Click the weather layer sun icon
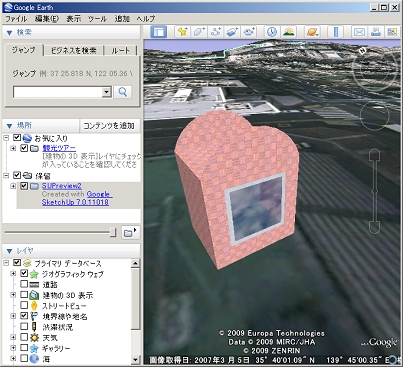Image resolution: width=403 pixels, height=367 pixels. tap(34, 338)
